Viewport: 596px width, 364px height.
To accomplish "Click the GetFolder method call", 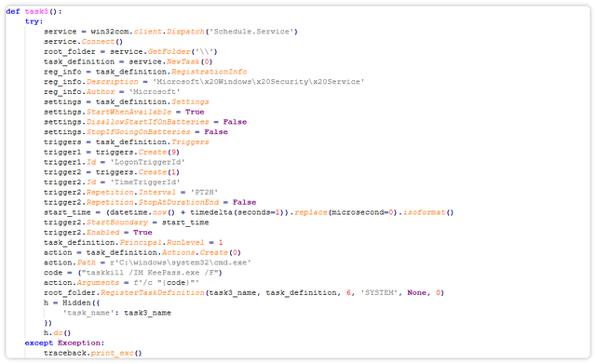I will (169, 52).
